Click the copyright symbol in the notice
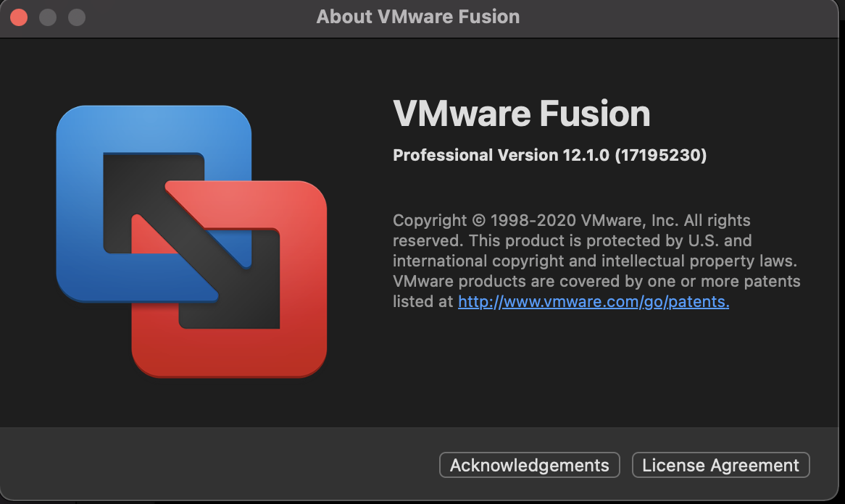This screenshot has height=504, width=845. 478,220
